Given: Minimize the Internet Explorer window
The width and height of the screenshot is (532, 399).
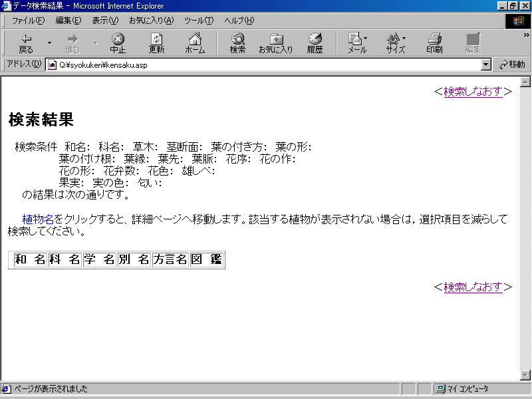Looking at the screenshot, I should click(x=503, y=6).
